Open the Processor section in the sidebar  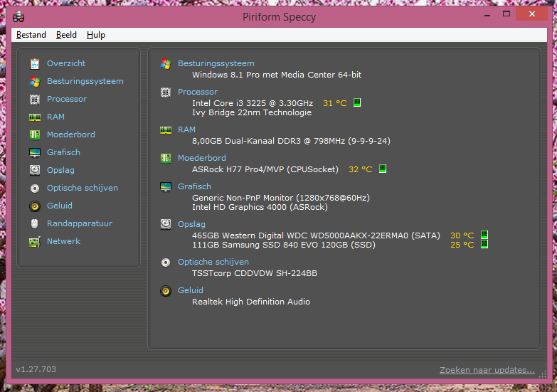pyautogui.click(x=67, y=99)
